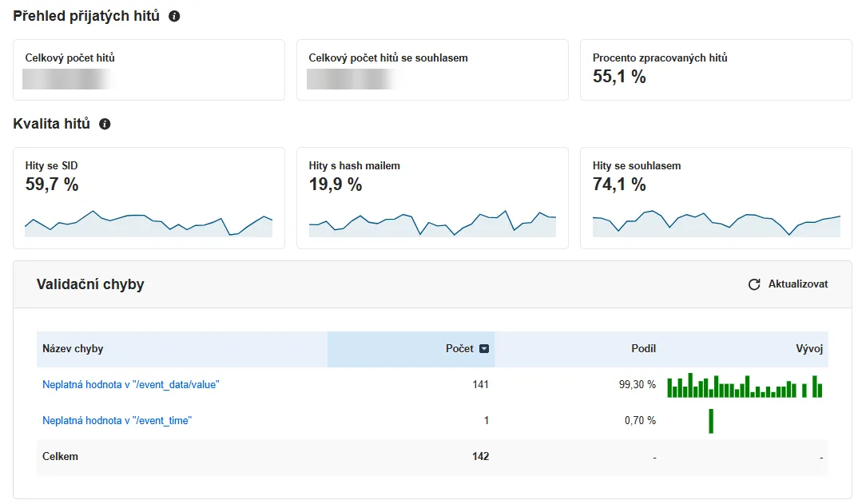Click the count 141 cell

[x=480, y=385]
